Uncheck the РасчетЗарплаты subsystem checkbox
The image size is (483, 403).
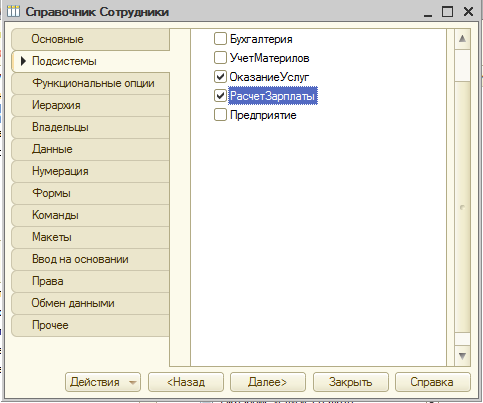pos(220,96)
